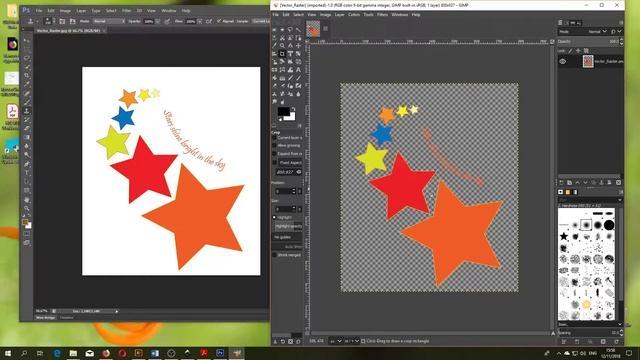Image resolution: width=640 pixels, height=360 pixels.
Task: Toggle visibility eye of Vector_Raster layer
Action: point(562,62)
